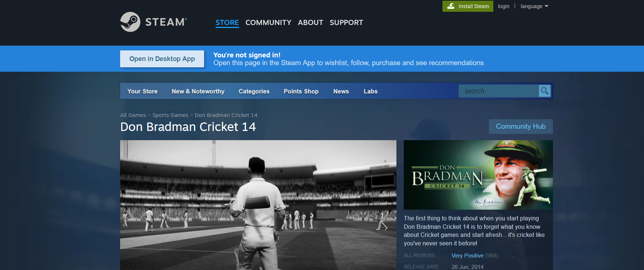Click the All Games breadcrumb
The height and width of the screenshot is (270, 644).
(133, 115)
